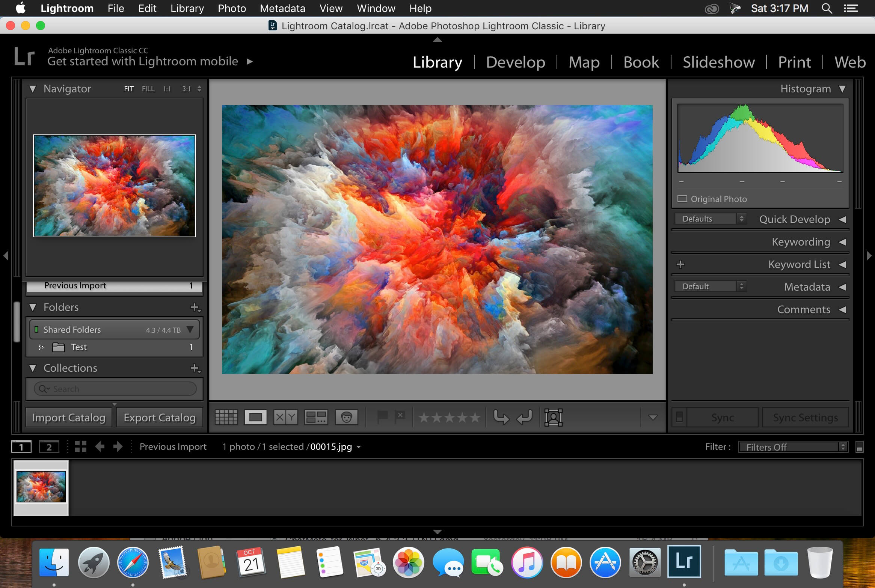875x588 pixels.
Task: Toggle the Original Photo checkbox
Action: 683,198
